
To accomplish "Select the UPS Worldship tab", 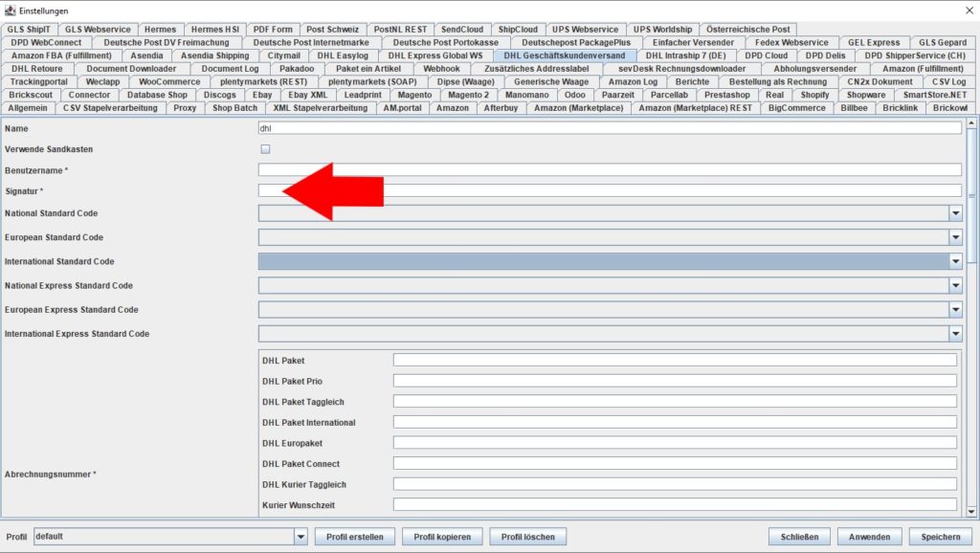I will [x=662, y=30].
